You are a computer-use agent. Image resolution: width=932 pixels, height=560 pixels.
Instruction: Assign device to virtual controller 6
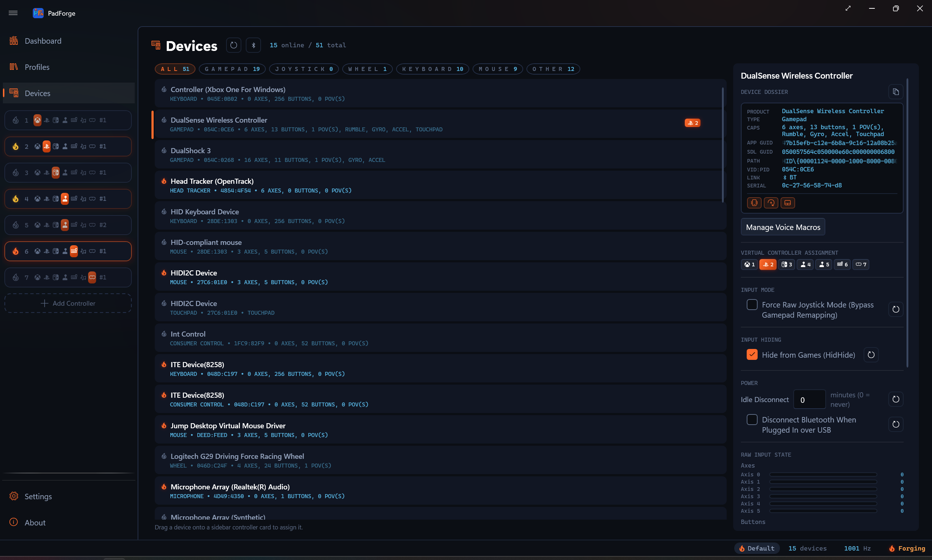(x=842, y=265)
